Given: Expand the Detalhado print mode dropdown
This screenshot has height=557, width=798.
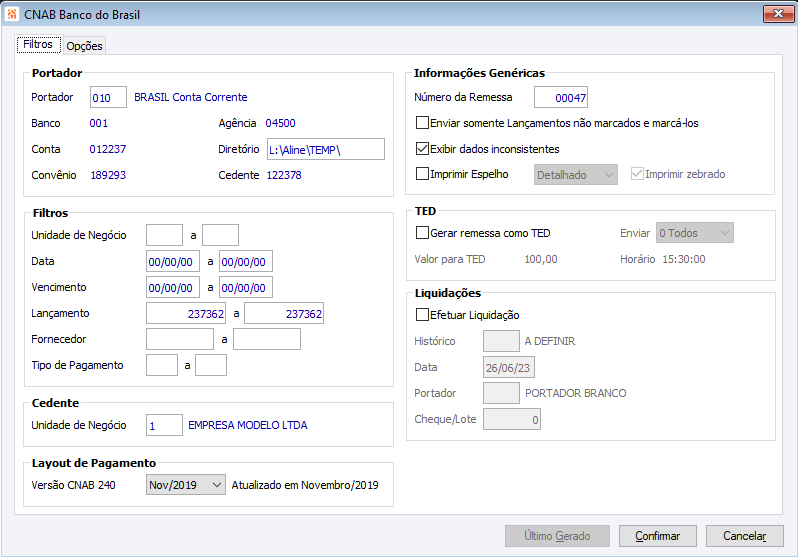Looking at the screenshot, I should tap(576, 174).
